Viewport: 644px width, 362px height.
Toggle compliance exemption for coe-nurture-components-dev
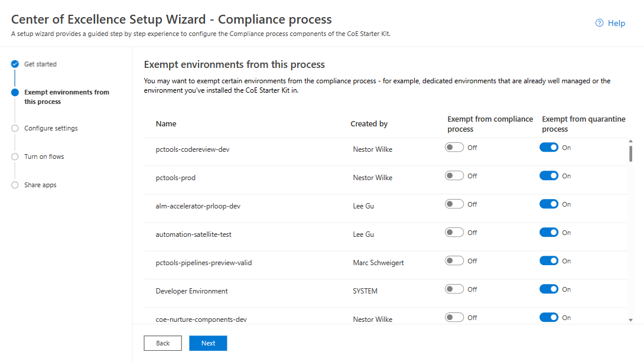454,317
